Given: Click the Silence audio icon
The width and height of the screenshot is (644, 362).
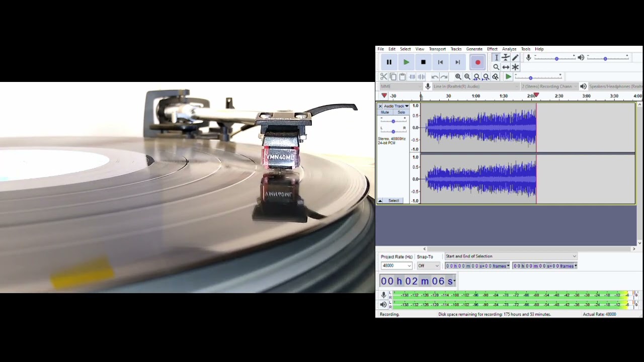Looking at the screenshot, I should tap(421, 77).
